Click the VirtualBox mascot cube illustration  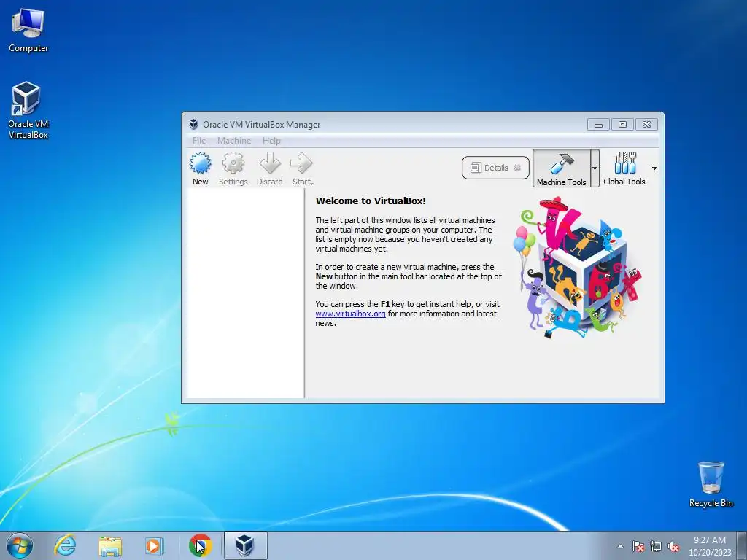tap(578, 268)
